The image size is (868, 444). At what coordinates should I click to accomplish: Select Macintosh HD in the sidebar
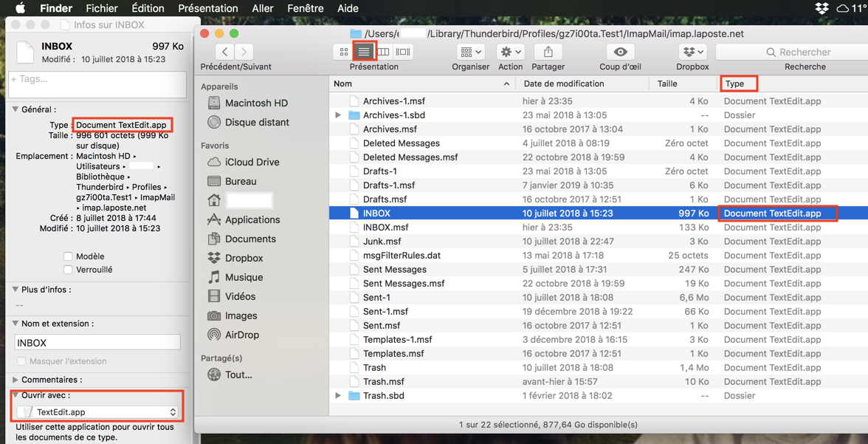point(255,103)
